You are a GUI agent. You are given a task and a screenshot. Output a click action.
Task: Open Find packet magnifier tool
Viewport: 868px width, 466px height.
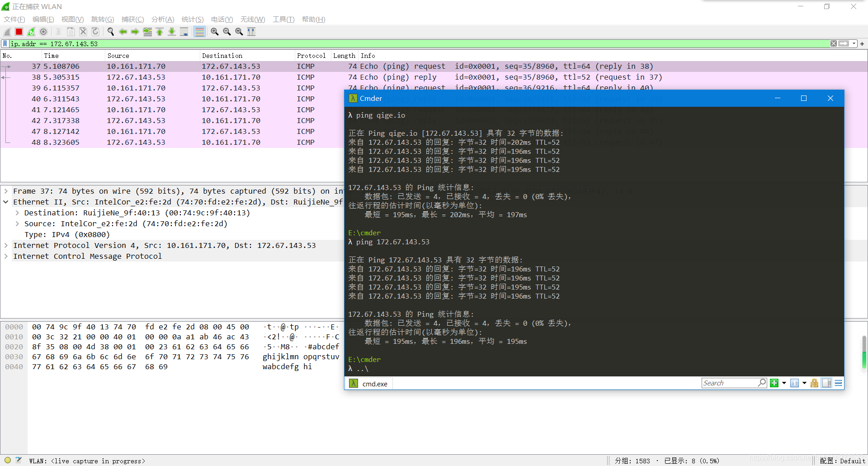(x=111, y=32)
